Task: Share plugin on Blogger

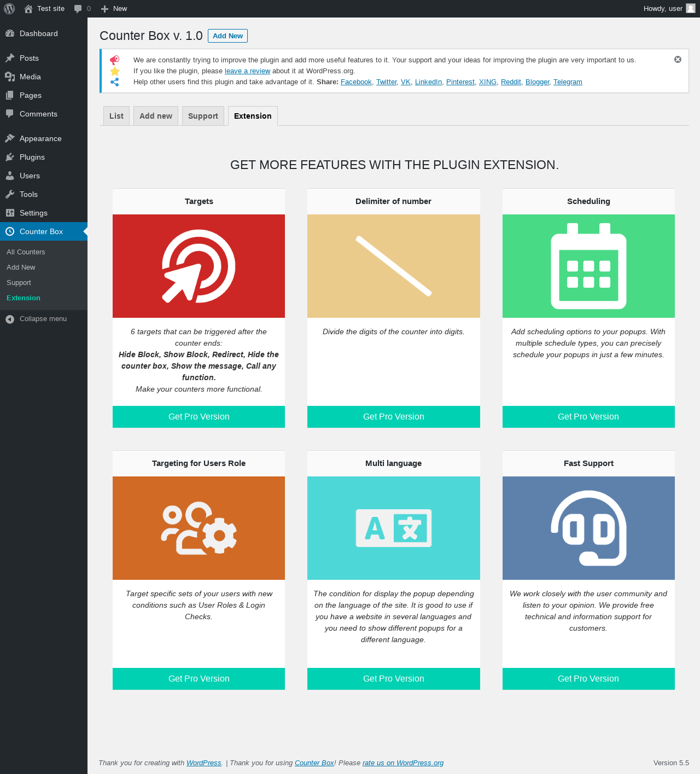Action: coord(537,82)
